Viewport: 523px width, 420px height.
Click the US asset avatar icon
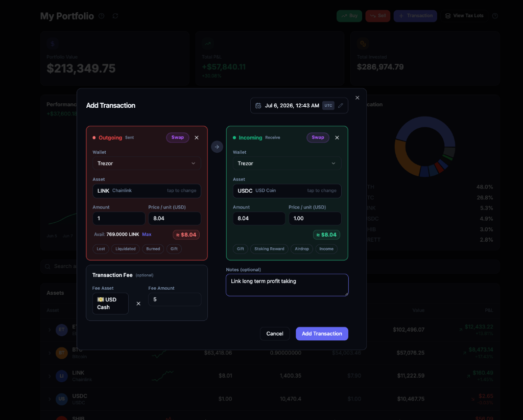coord(62,399)
